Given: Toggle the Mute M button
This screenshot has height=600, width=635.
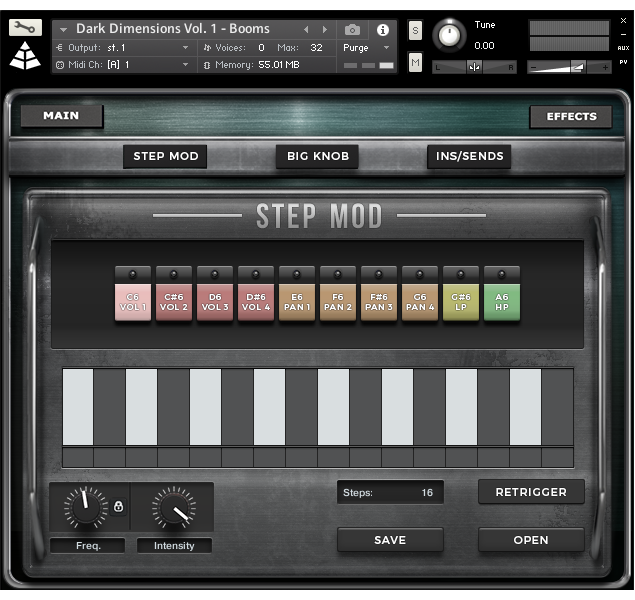Looking at the screenshot, I should (x=415, y=63).
